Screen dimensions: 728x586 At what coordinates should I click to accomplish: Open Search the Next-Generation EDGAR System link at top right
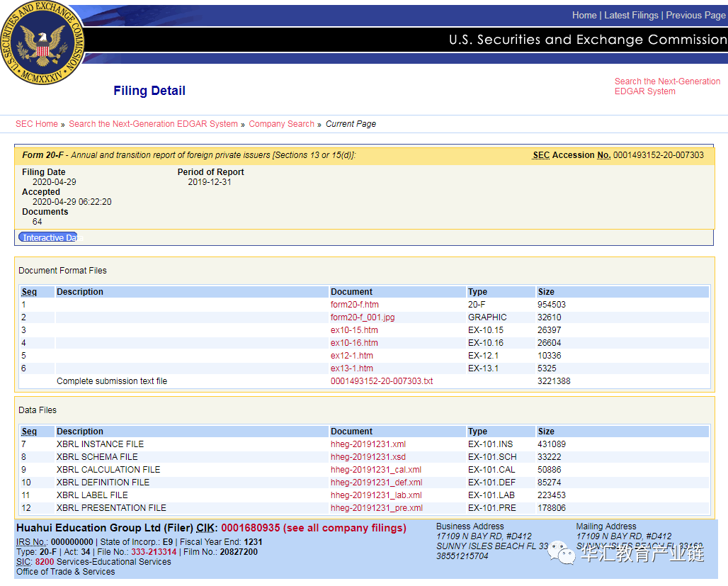[667, 86]
